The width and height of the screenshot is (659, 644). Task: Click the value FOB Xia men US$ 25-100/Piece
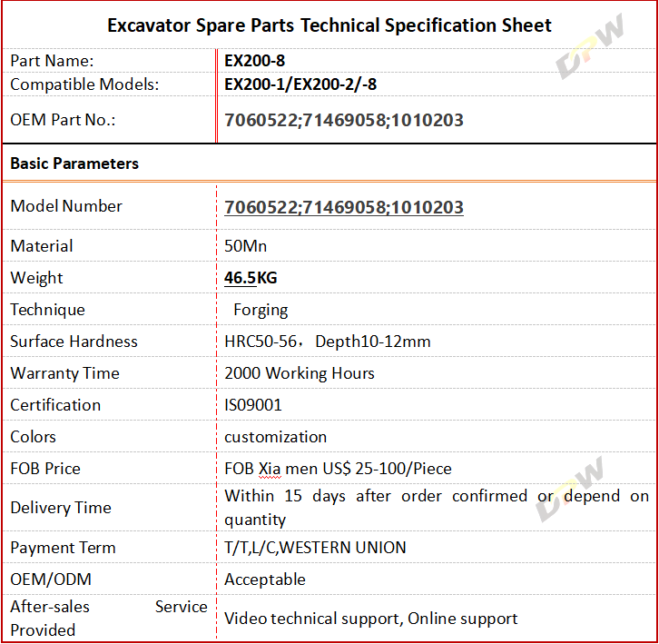tap(338, 469)
